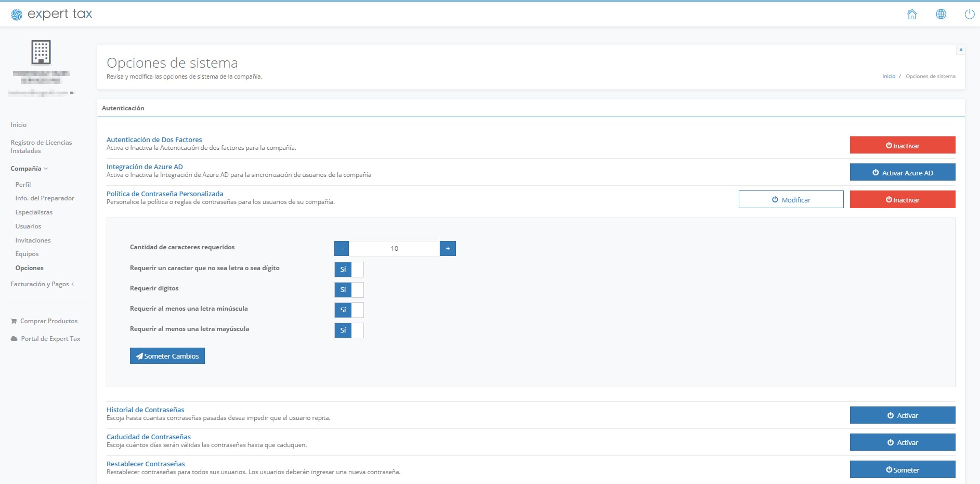
Task: Click Restablecer Contraseñas heading
Action: [146, 464]
